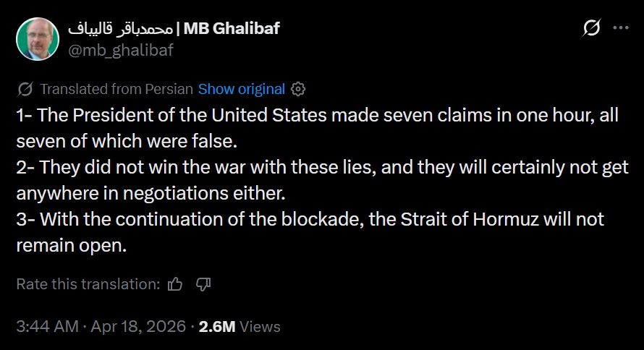Screen dimensions: 644x350
Task: Click the "Rate this translation:" label
Action: tap(88, 284)
